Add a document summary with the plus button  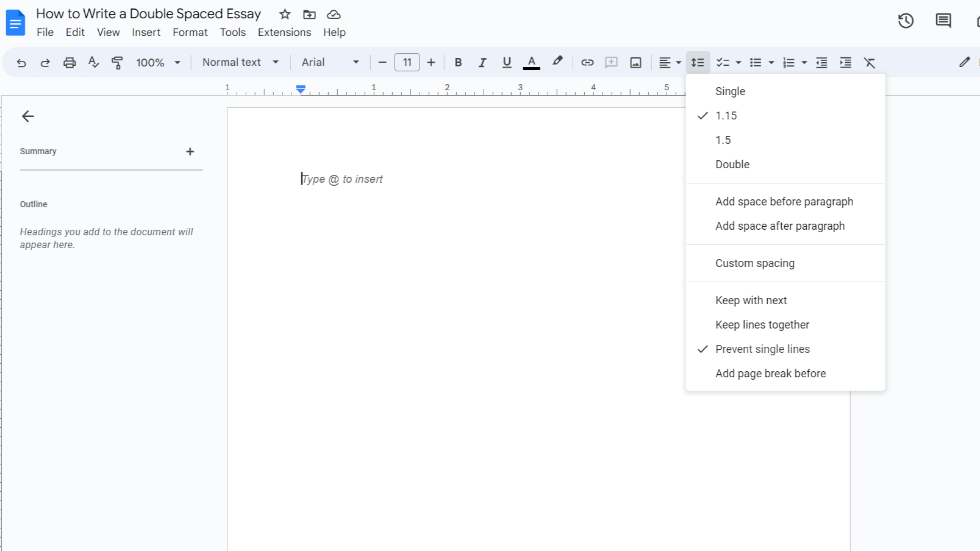(x=190, y=151)
